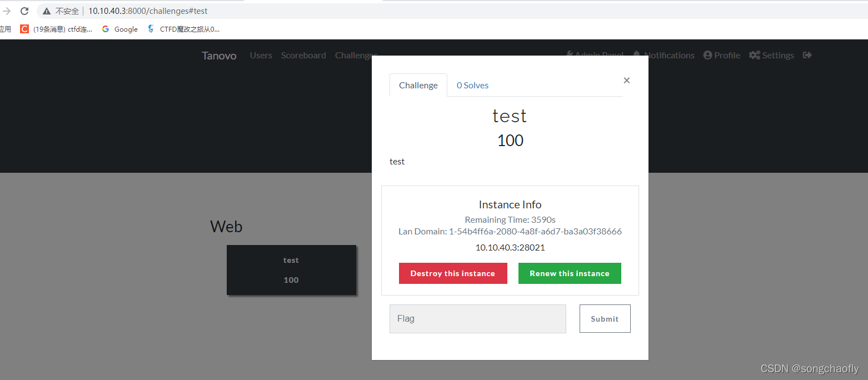Image resolution: width=868 pixels, height=380 pixels.
Task: Open Profile in the navbar
Action: point(722,55)
